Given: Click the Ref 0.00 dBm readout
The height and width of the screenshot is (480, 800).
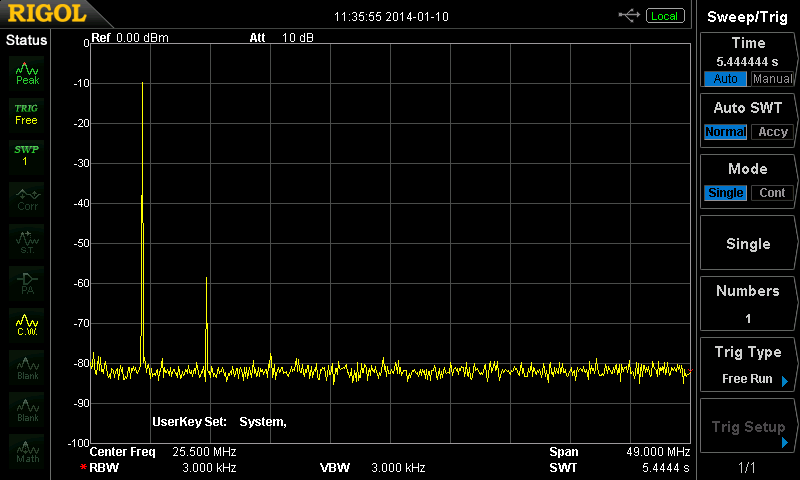Looking at the screenshot, I should [130, 38].
